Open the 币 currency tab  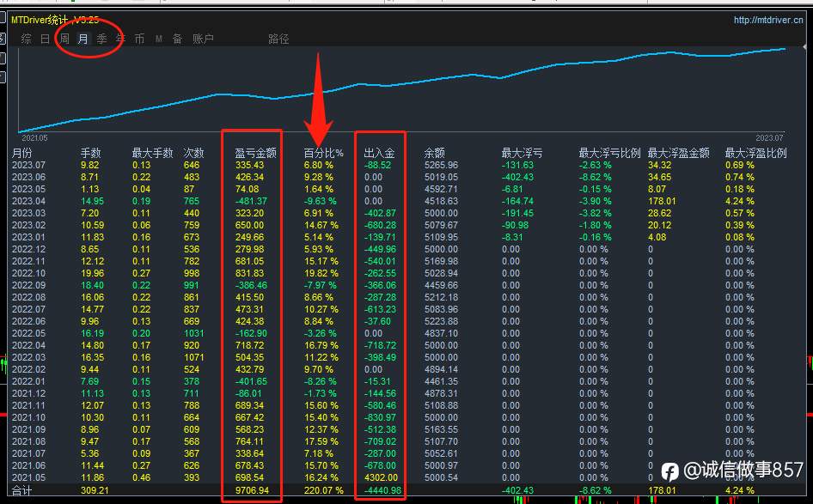(x=139, y=39)
